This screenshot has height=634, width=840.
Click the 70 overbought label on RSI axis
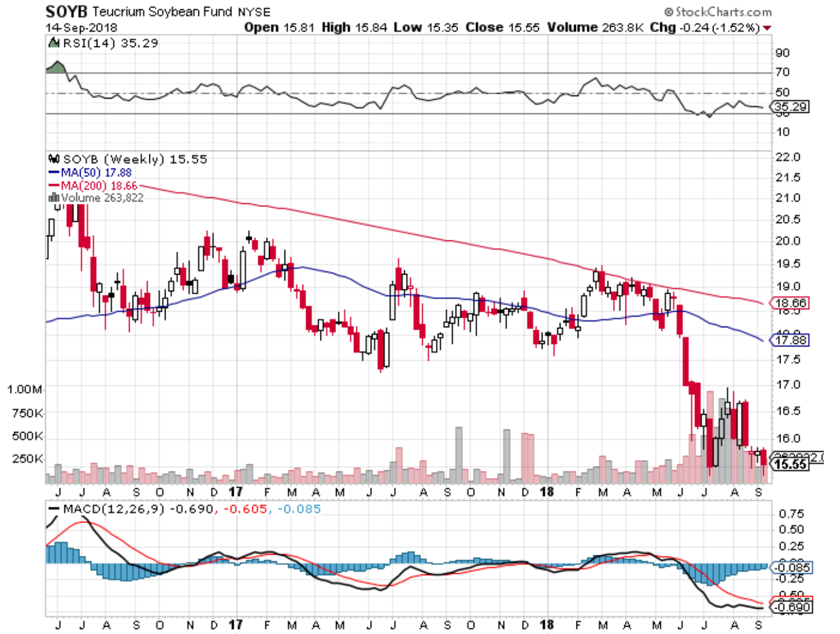[x=782, y=73]
